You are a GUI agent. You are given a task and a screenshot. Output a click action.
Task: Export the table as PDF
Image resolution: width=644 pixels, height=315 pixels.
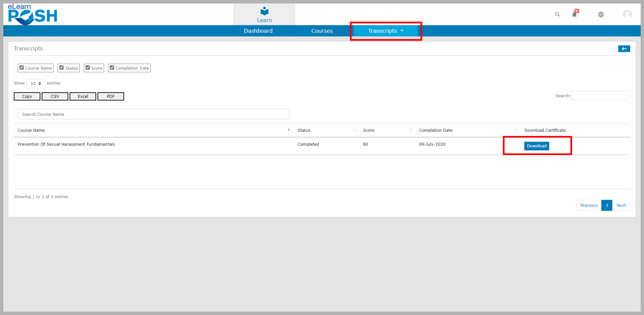coord(111,96)
